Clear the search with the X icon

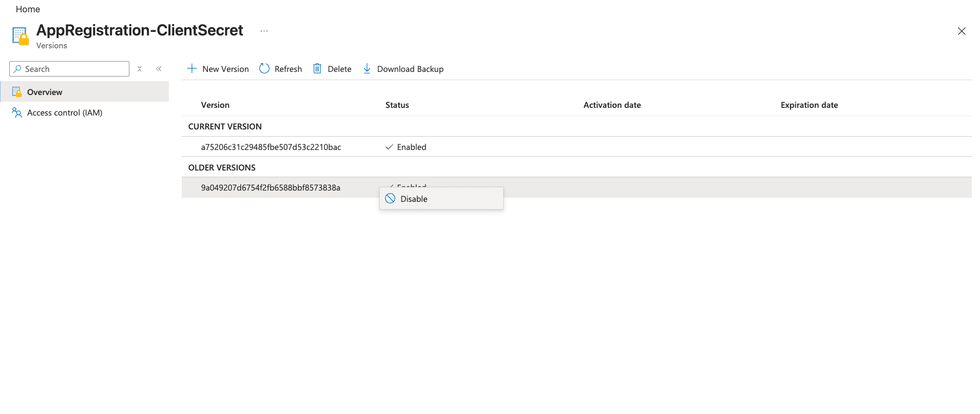(x=140, y=69)
